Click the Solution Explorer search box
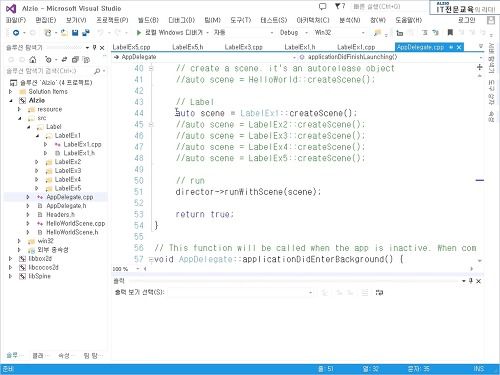Viewport: 500px width, 375px height. coord(49,71)
